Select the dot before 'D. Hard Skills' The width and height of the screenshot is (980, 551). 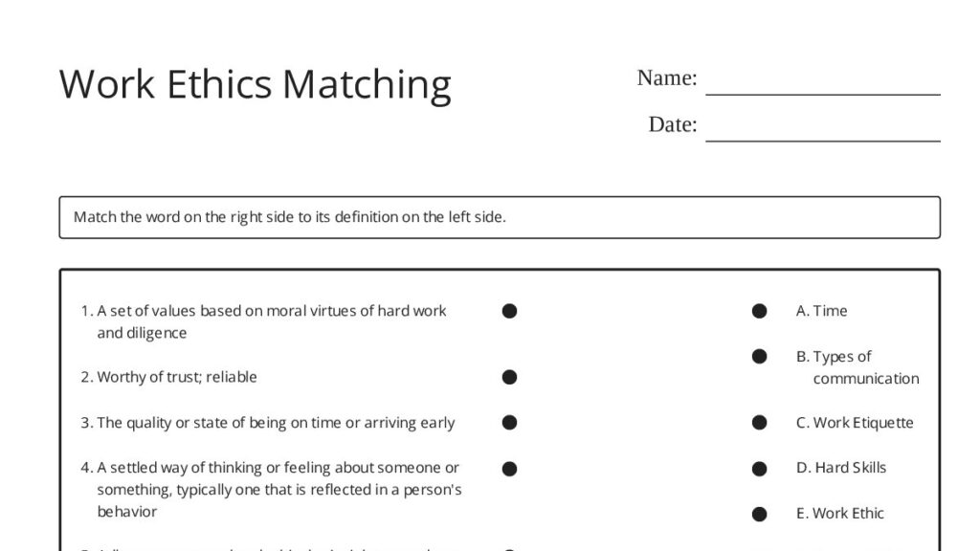(x=759, y=469)
